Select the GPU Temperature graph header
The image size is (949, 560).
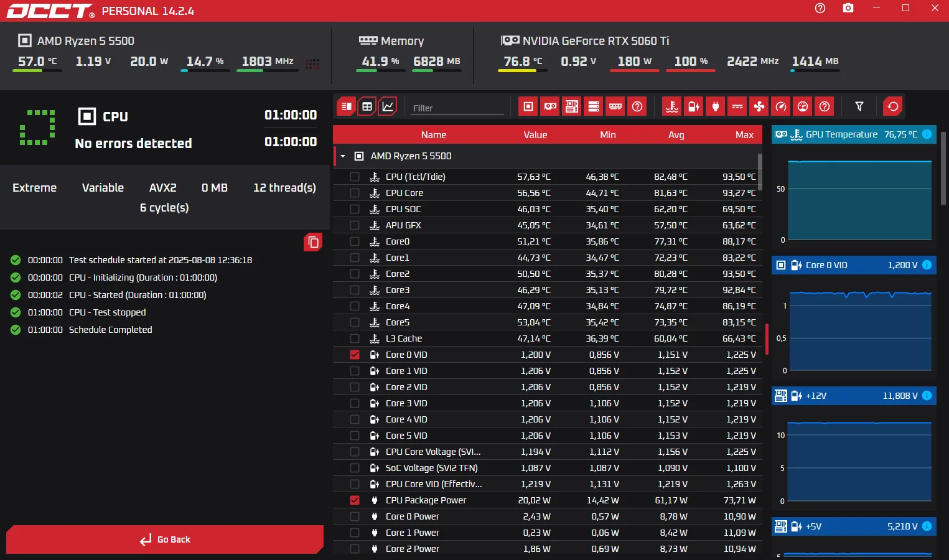[x=854, y=134]
